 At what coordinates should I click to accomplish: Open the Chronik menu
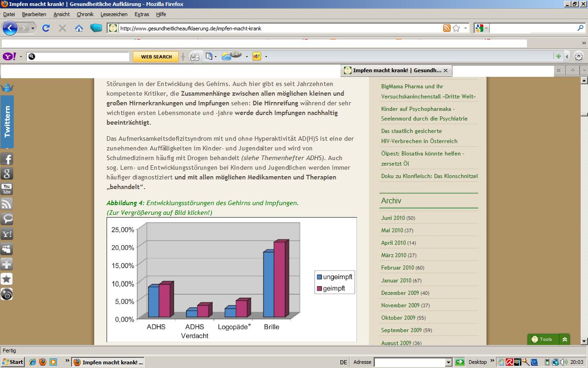85,14
